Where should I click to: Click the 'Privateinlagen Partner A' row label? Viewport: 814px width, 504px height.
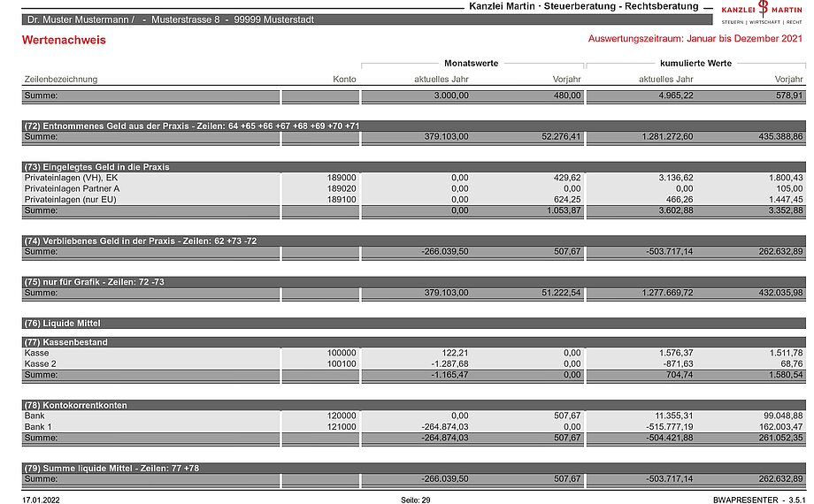[x=72, y=188]
